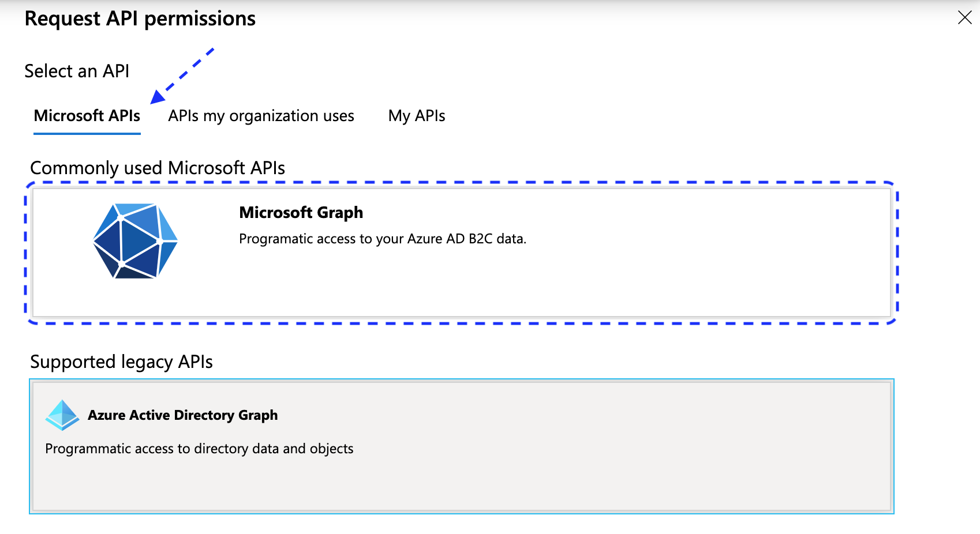Select the My APIs tab

pyautogui.click(x=417, y=116)
